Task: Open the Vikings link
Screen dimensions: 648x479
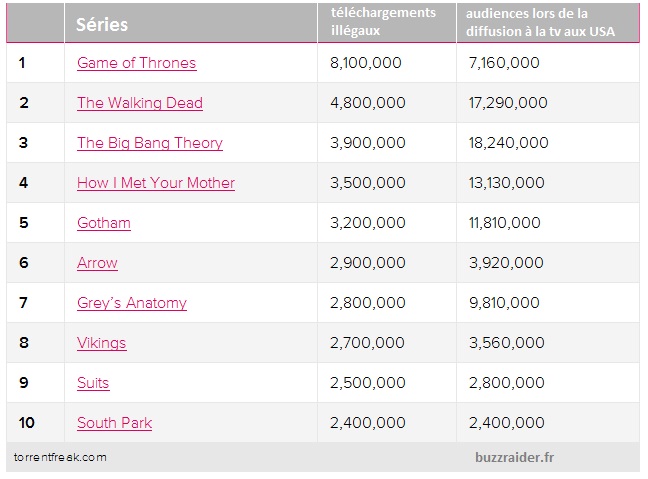Action: click(x=101, y=343)
